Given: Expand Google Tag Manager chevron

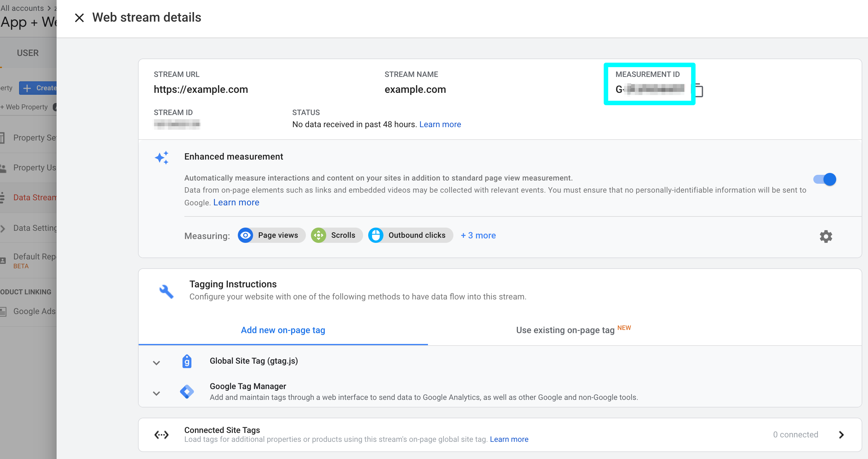Looking at the screenshot, I should pyautogui.click(x=156, y=393).
